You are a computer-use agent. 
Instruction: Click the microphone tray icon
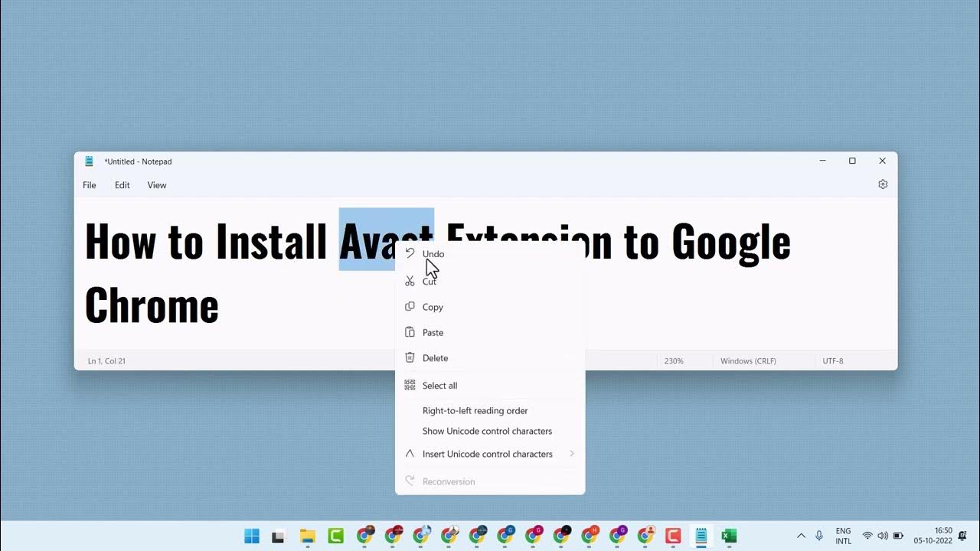point(819,536)
